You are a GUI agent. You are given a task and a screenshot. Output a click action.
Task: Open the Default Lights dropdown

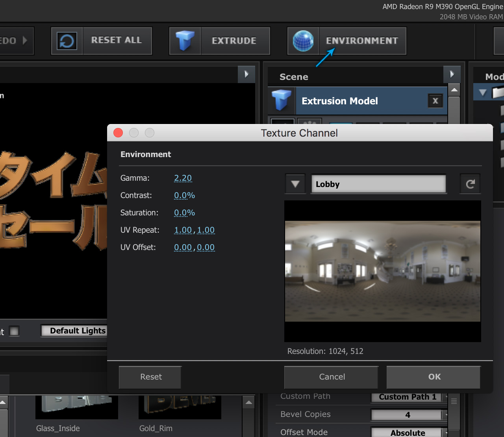75,331
